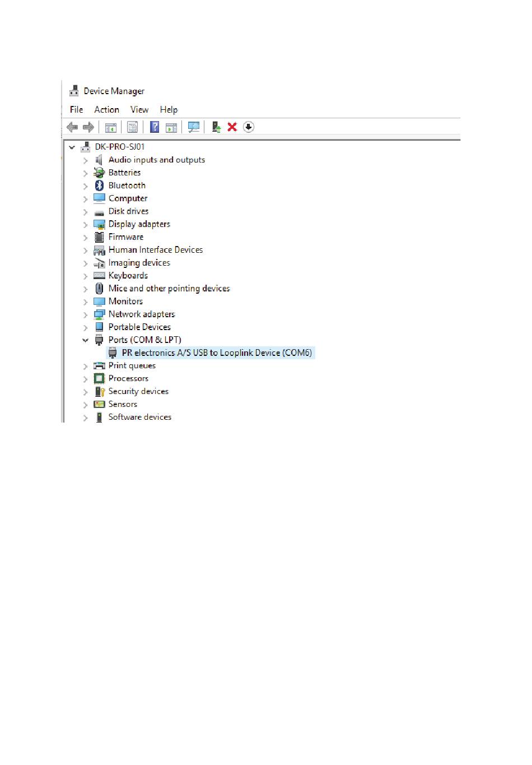The width and height of the screenshot is (532, 765).
Task: Click the Monitors category icon
Action: 99,302
